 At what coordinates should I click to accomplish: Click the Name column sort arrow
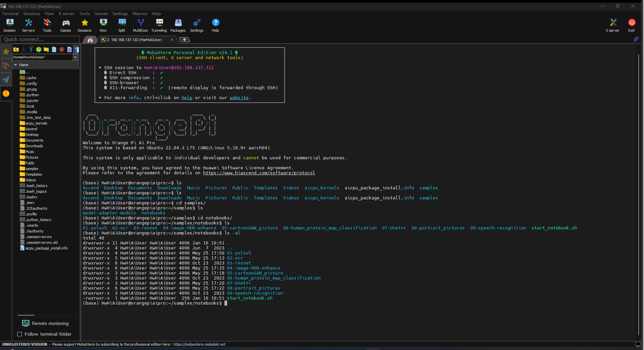pyautogui.click(x=15, y=65)
